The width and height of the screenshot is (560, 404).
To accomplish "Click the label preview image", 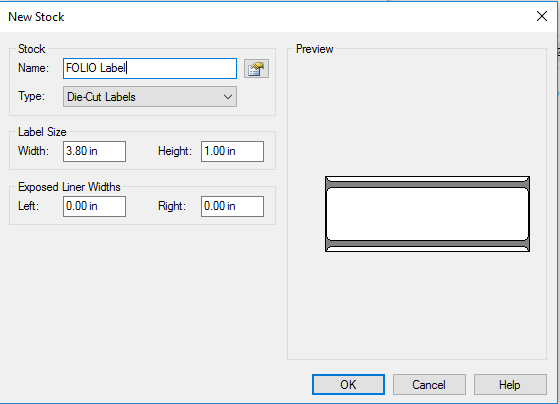I will point(427,214).
